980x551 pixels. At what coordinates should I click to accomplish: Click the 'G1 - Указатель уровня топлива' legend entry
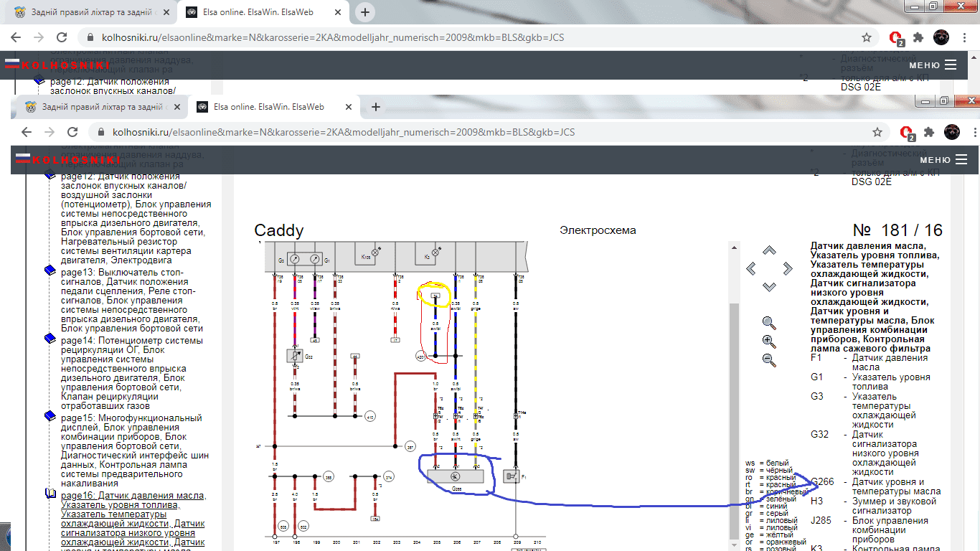[871, 382]
